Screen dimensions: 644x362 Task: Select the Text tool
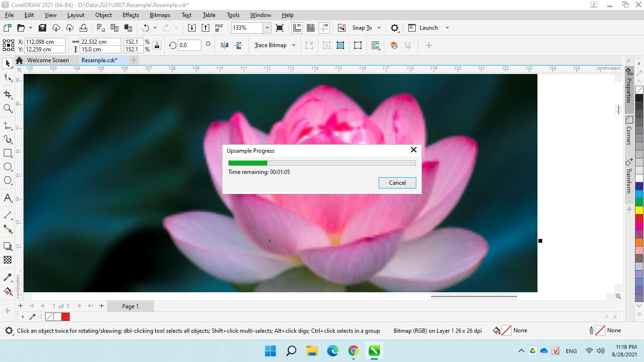tap(8, 198)
